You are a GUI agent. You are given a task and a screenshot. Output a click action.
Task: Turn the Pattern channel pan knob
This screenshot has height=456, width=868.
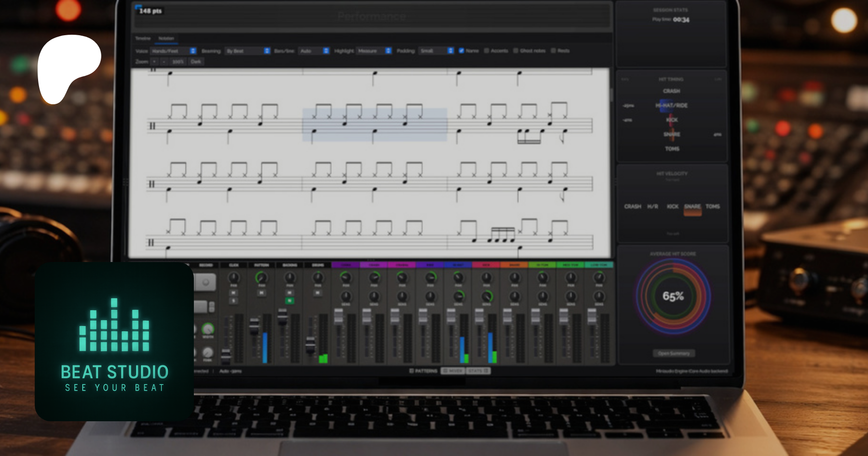[261, 277]
